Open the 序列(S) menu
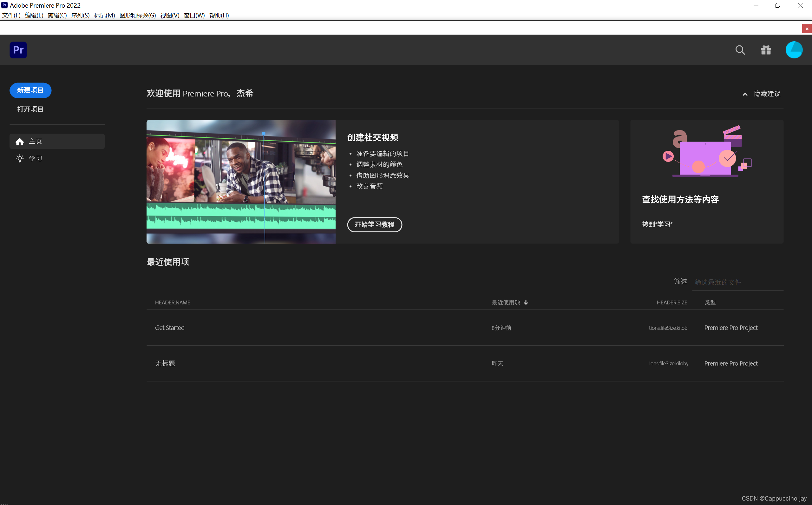Viewport: 812px width, 505px height. point(80,15)
